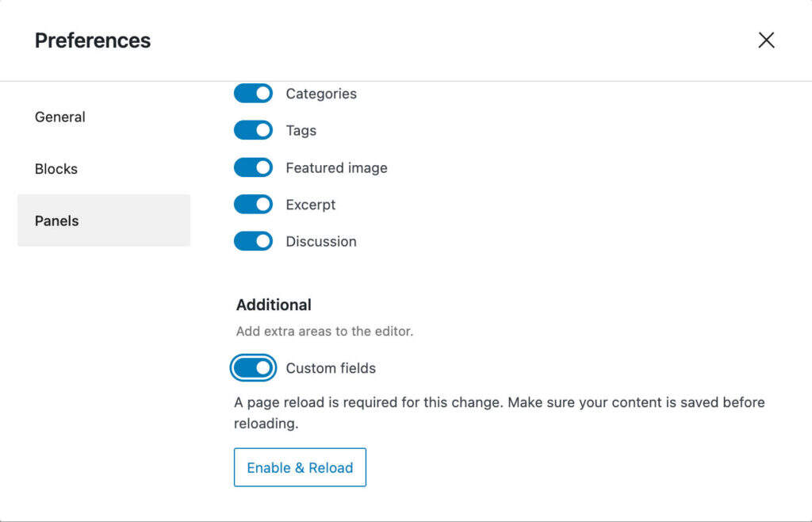Screen dimensions: 812x522
Task: Disable the Tags panel switch
Action: (x=253, y=130)
